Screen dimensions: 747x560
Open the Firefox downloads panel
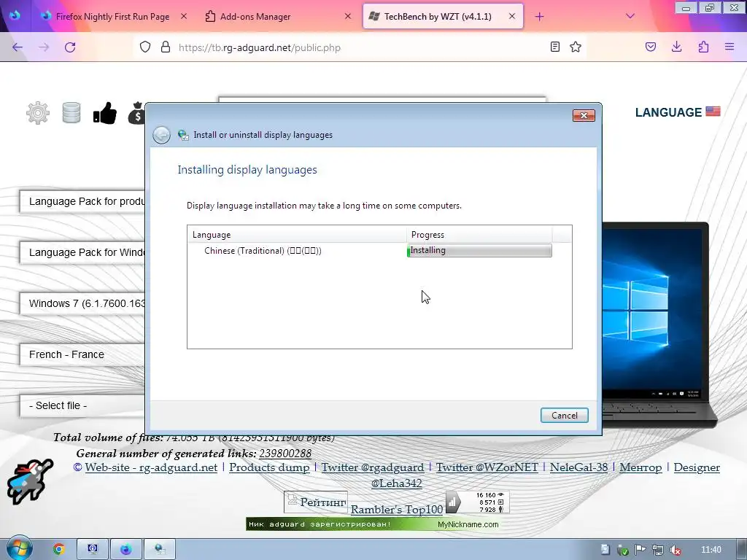[x=676, y=47]
